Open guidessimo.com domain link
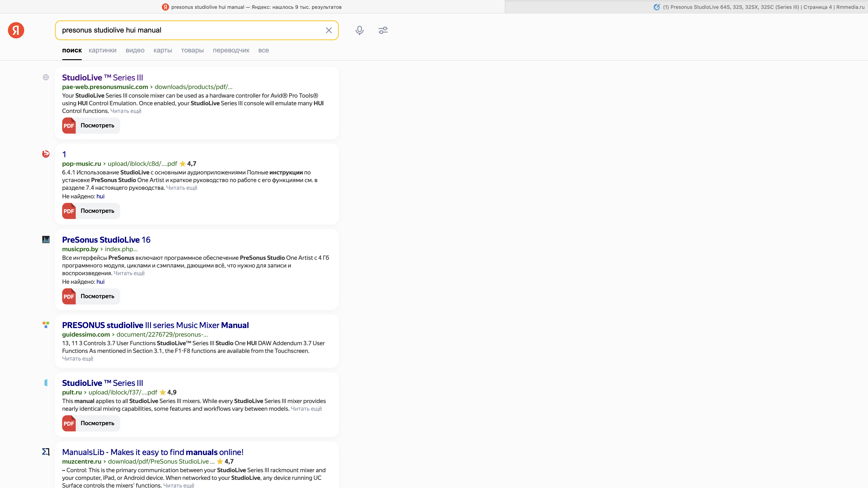The image size is (868, 488). pos(86,334)
